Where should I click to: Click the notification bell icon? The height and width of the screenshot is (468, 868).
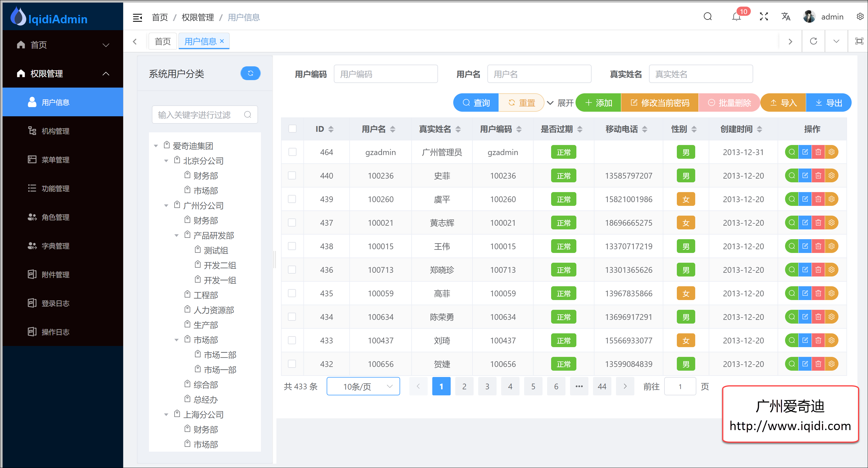(736, 17)
